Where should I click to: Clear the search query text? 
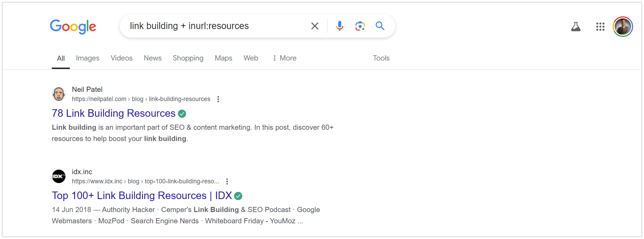tap(315, 26)
